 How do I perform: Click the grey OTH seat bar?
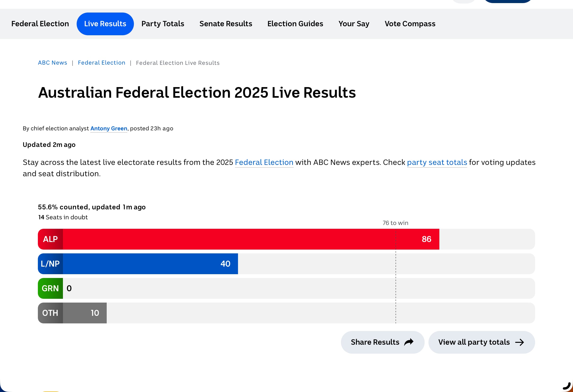tap(72, 313)
